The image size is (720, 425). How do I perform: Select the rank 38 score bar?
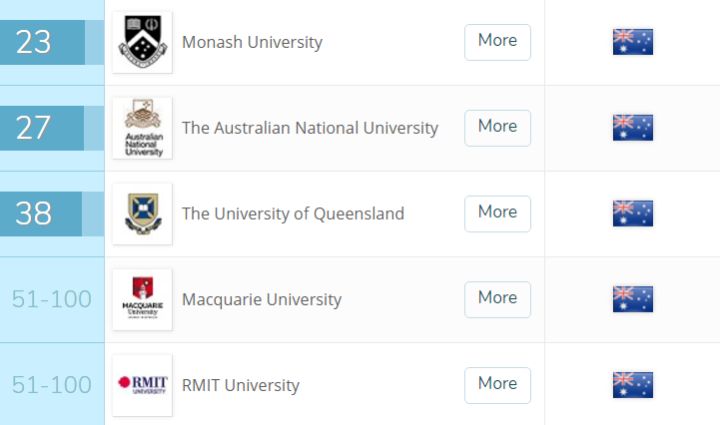point(52,214)
